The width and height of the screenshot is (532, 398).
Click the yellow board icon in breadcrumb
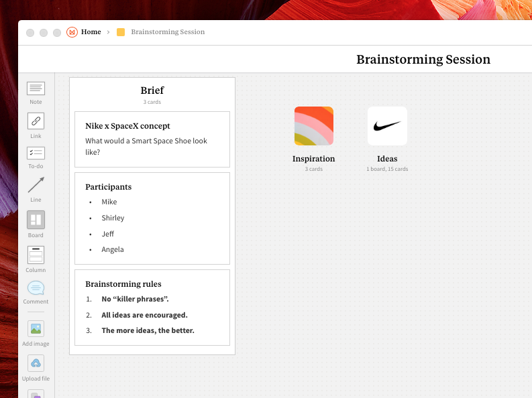tap(121, 32)
